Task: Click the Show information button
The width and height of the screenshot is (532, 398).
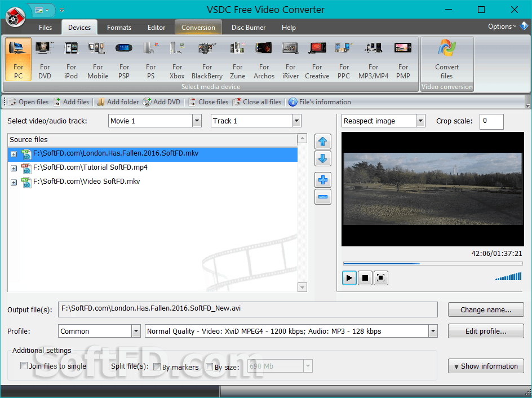Action: [x=486, y=366]
